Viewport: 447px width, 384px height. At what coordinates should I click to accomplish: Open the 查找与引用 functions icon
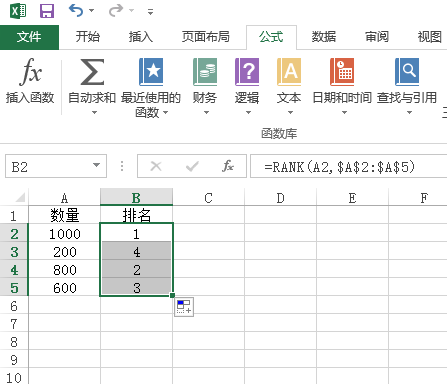pyautogui.click(x=407, y=72)
